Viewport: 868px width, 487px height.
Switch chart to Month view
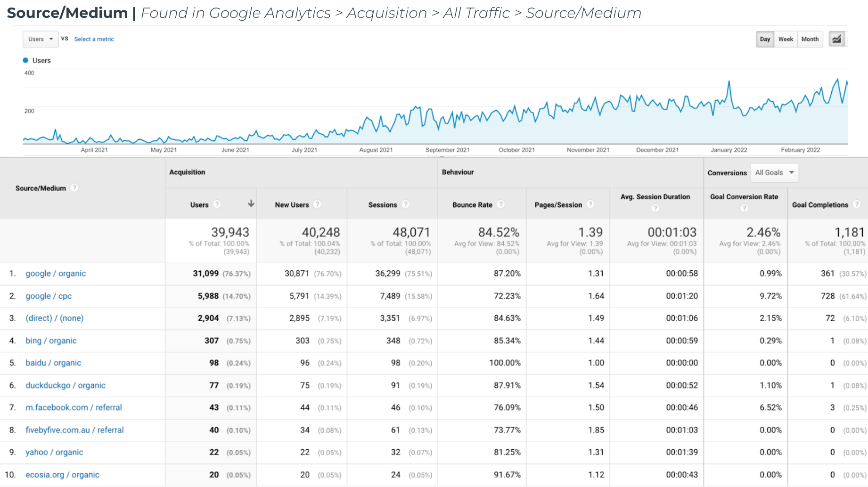coord(810,39)
